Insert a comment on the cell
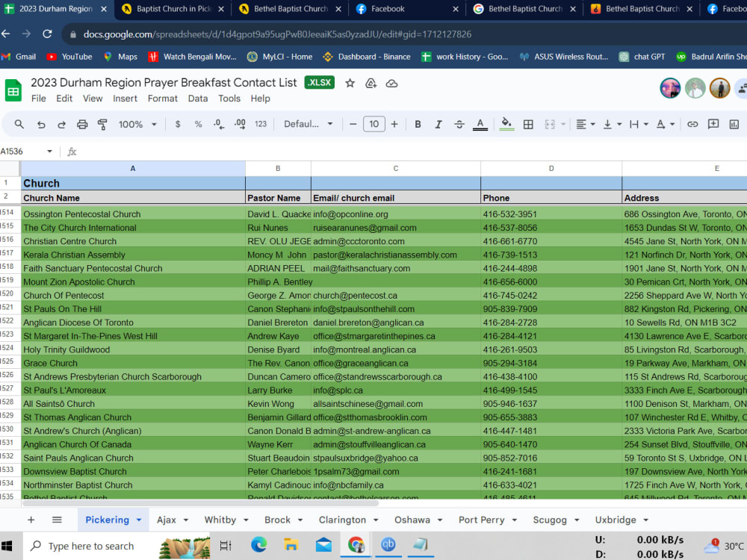747x560 pixels. coord(713,124)
